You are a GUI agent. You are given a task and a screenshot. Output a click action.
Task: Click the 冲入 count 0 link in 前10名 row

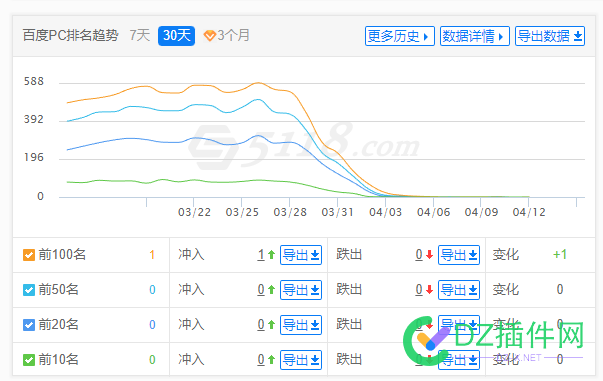coord(261,359)
